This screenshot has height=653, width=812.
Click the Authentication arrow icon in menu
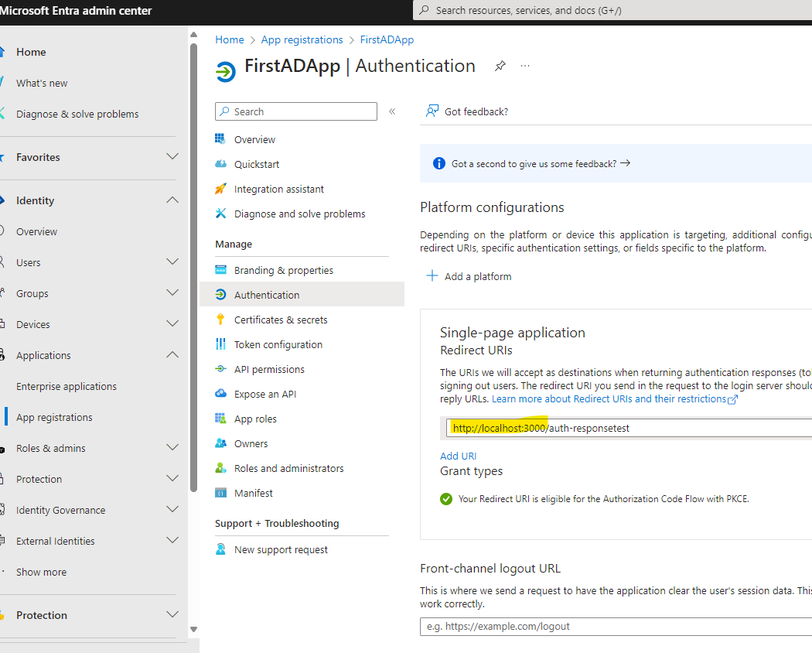point(220,294)
